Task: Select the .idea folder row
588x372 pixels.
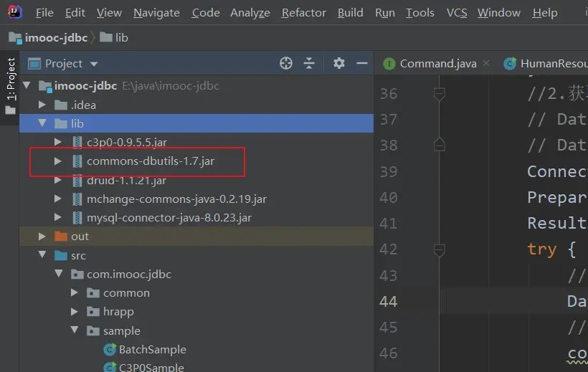Action: coord(196,105)
